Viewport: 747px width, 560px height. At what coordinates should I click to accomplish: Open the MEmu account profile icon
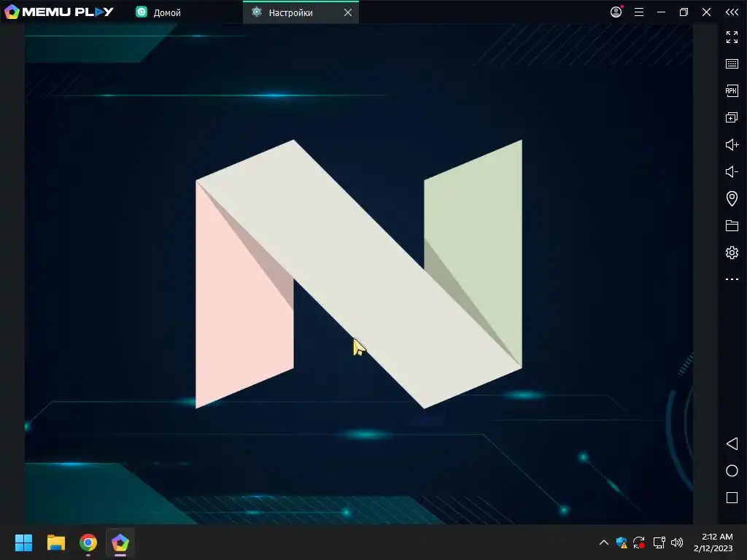pos(616,12)
